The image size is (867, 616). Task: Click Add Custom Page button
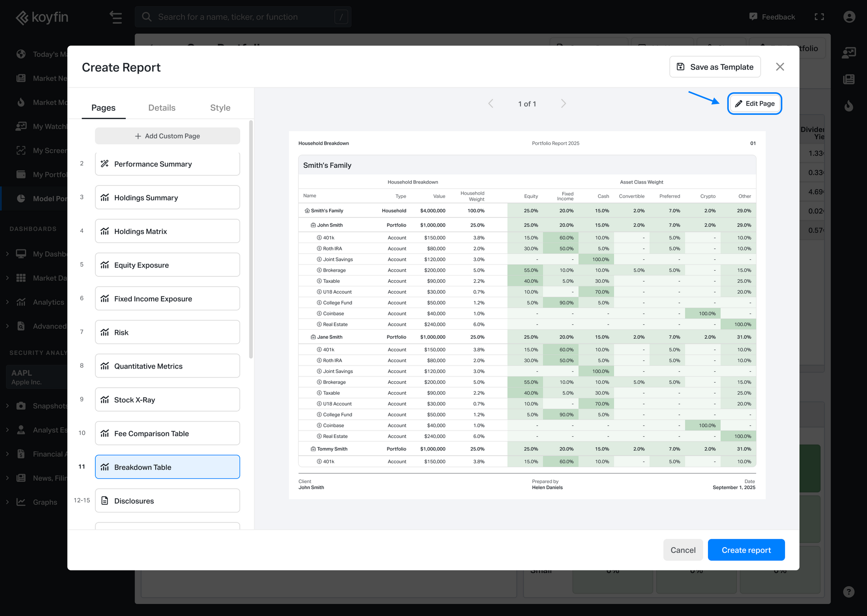(167, 136)
